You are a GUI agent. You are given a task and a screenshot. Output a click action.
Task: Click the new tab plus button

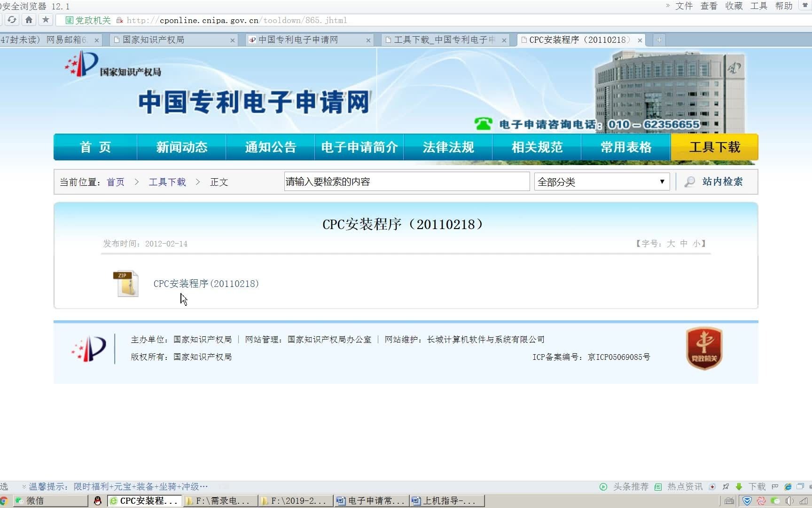click(659, 40)
